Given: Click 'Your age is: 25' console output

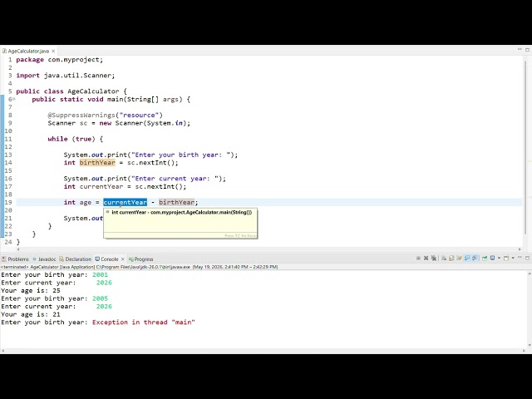Looking at the screenshot, I should click(x=31, y=290).
